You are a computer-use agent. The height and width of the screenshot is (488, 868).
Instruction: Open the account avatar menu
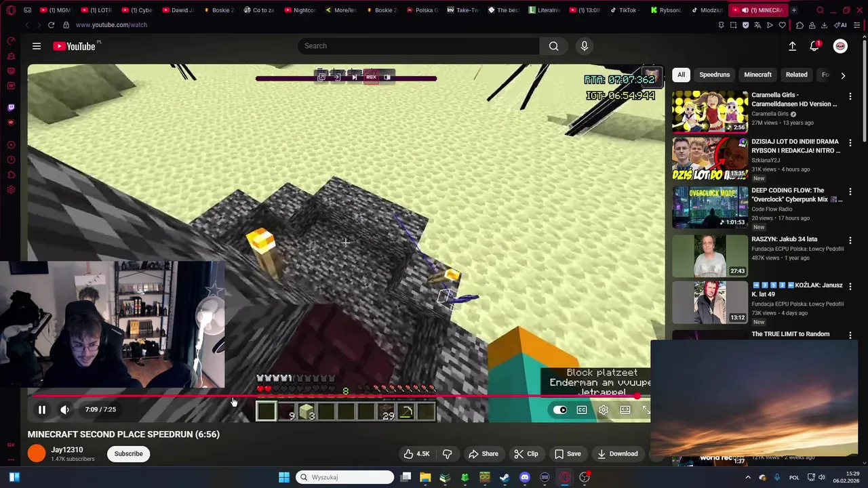tap(840, 46)
